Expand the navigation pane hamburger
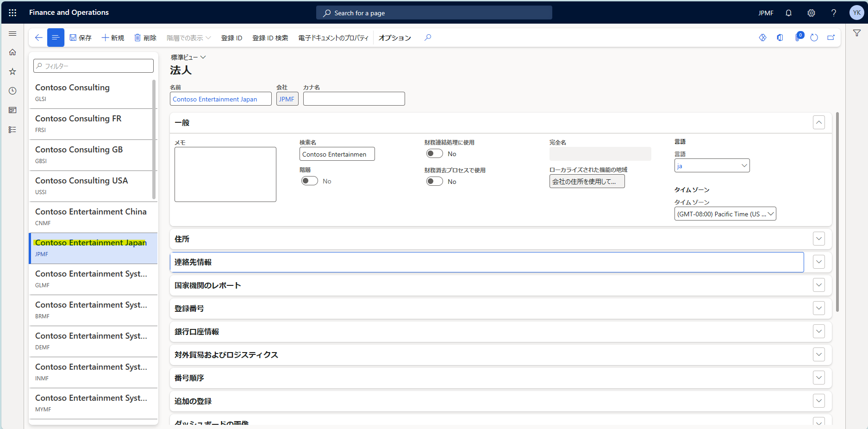 (x=12, y=33)
